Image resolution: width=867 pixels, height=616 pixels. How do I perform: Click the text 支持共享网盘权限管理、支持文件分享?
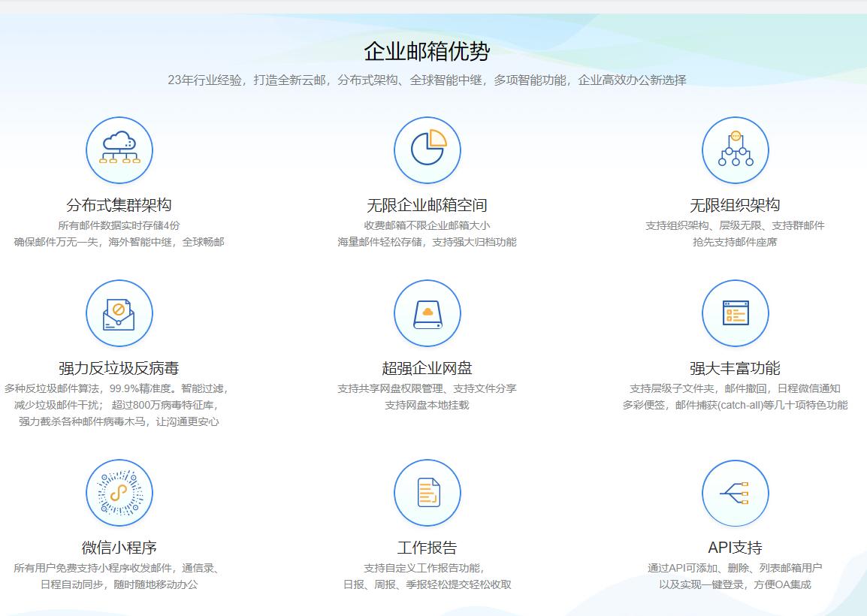[427, 388]
